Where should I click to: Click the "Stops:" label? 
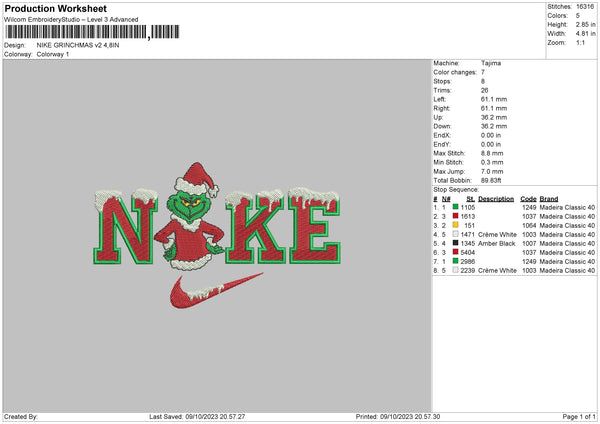click(442, 81)
